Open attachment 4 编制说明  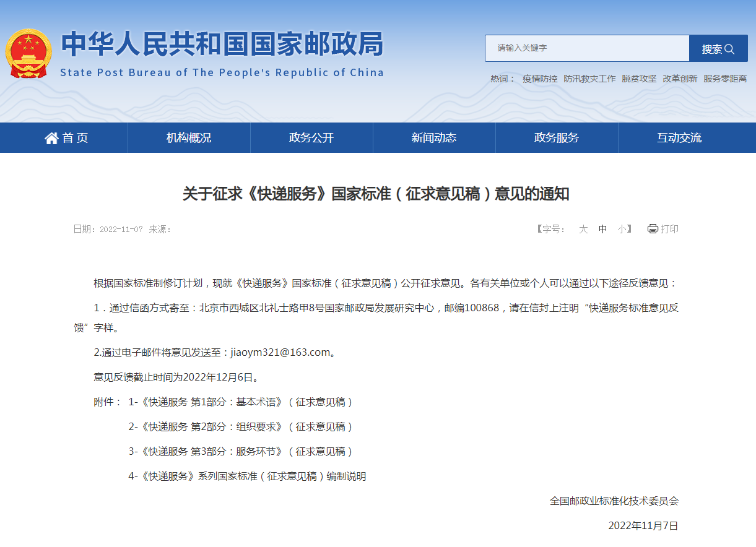click(248, 476)
